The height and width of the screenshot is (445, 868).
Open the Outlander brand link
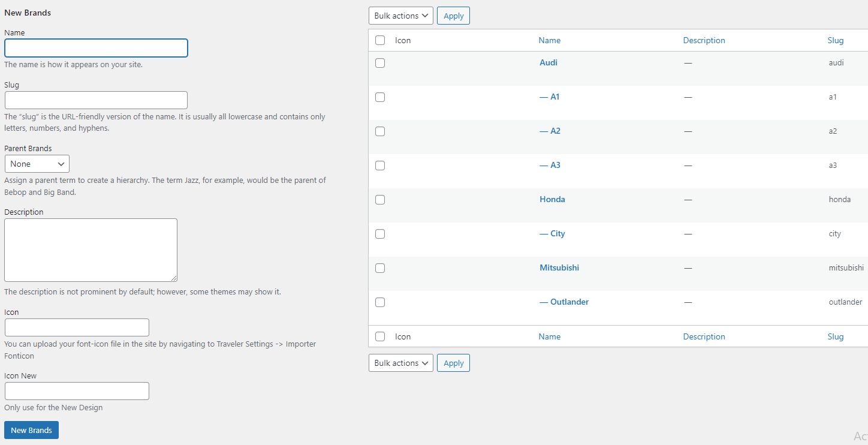point(564,302)
